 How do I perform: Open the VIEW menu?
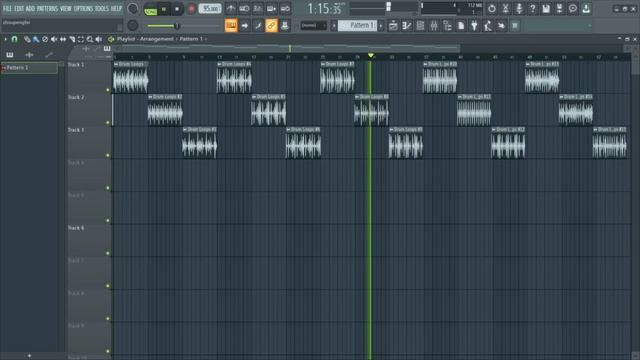[x=66, y=9]
